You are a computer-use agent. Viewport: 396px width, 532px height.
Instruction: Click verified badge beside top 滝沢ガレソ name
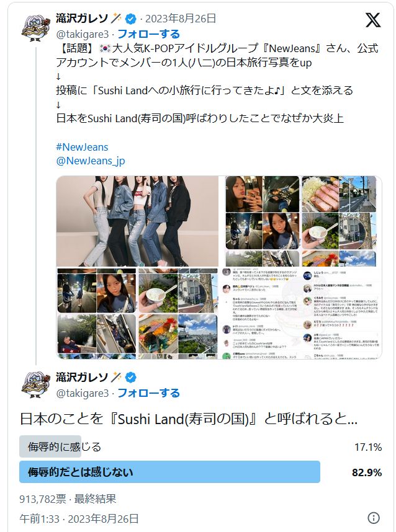click(x=131, y=19)
